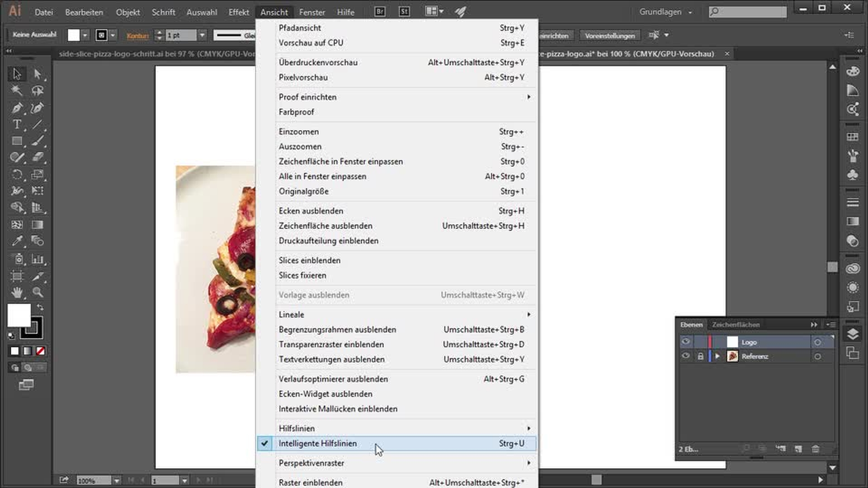Switch to the Zeichenflächen panel tab

coord(736,324)
